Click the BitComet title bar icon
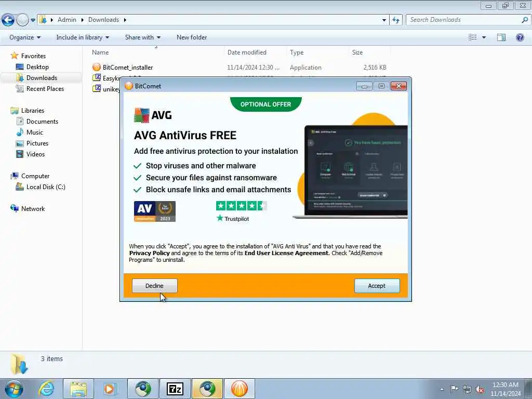532x399 pixels. tap(129, 86)
